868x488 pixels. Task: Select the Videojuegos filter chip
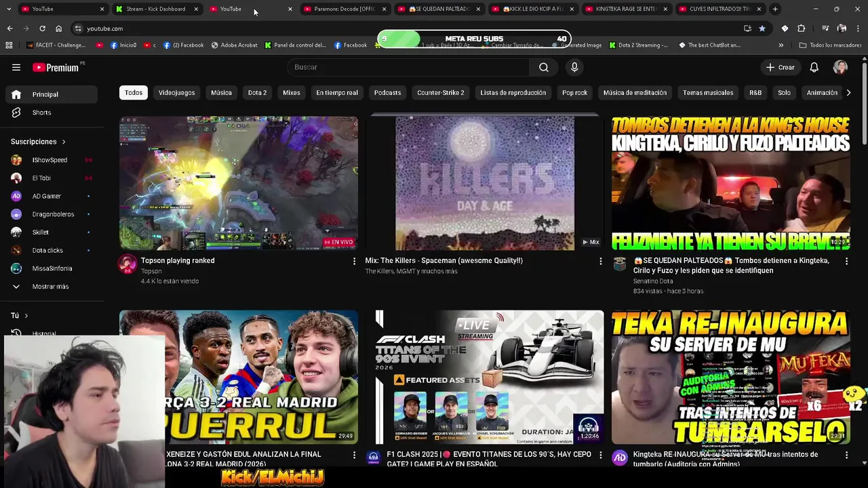[x=176, y=93]
